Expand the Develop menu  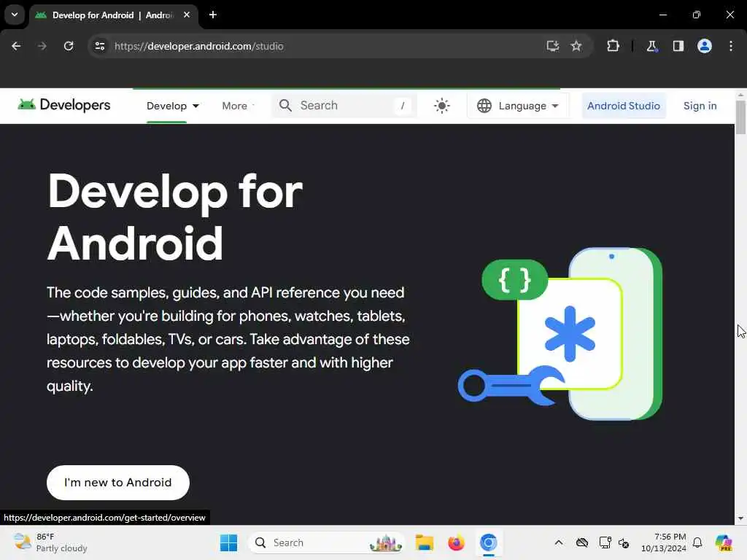(172, 106)
